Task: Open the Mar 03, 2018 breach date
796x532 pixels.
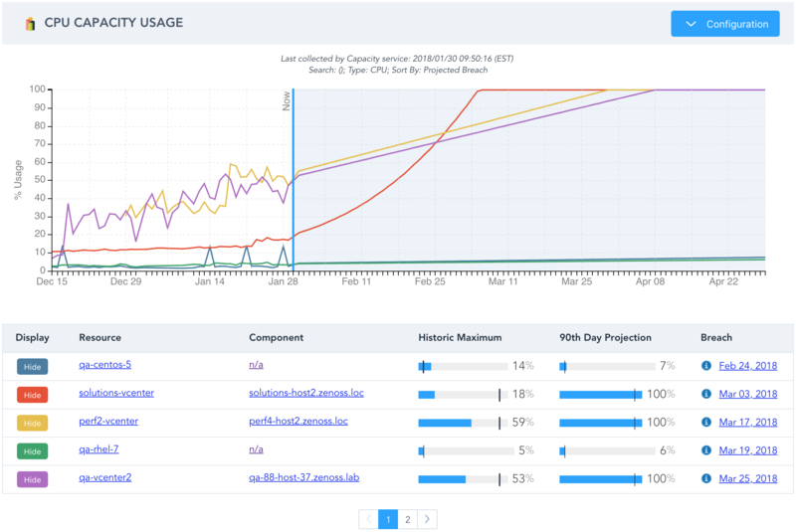Action: click(748, 394)
